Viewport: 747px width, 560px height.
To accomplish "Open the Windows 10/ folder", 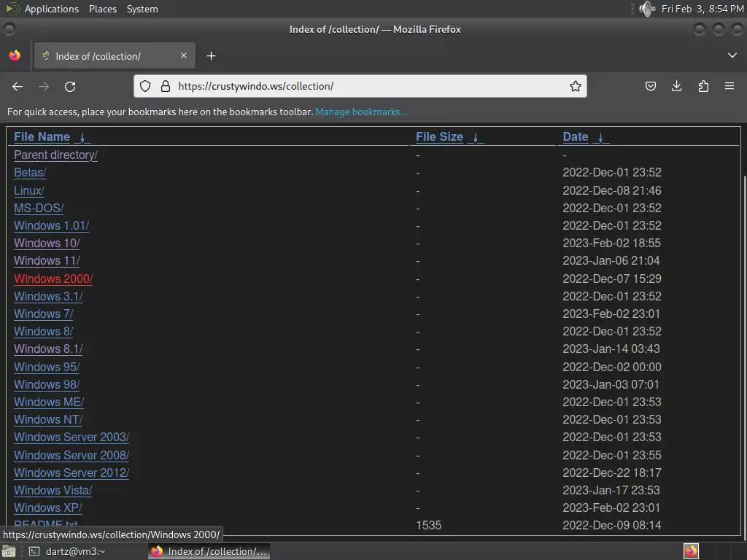I will click(47, 243).
